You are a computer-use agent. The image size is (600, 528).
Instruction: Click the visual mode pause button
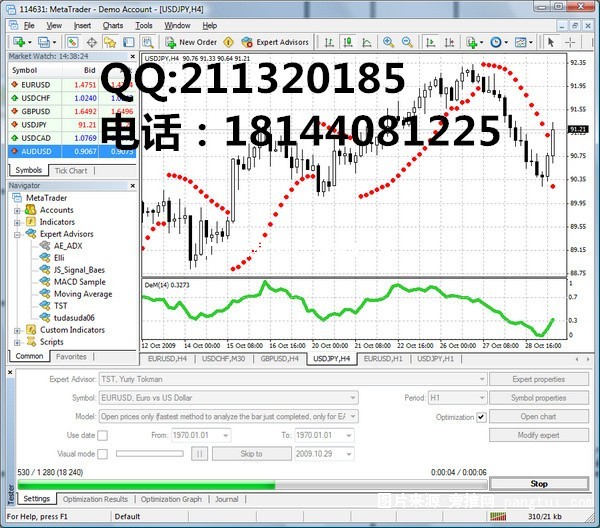199,454
